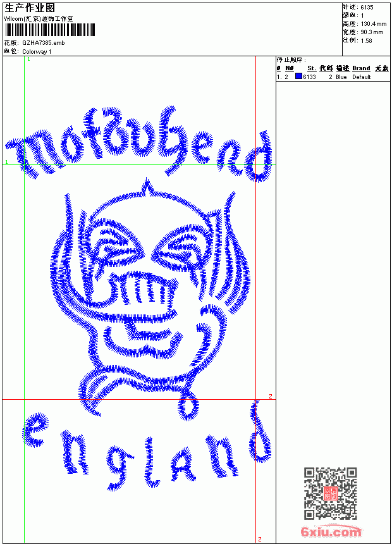
Task: Click the red seal stamp inside the QR code
Action: point(330,493)
